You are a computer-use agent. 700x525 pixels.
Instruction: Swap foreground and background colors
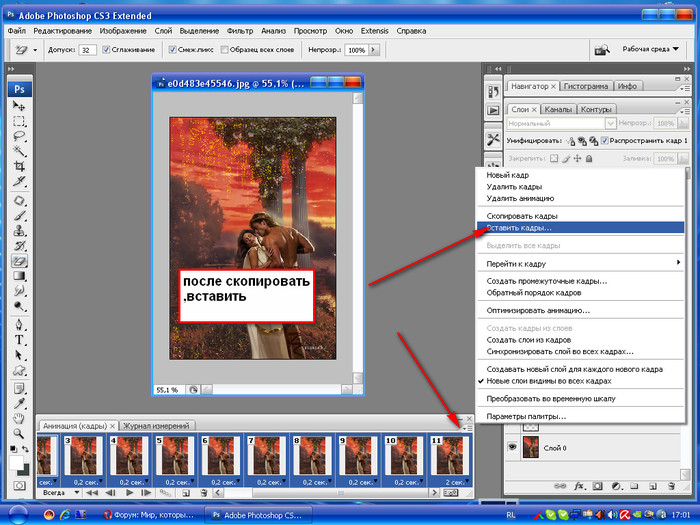coord(25,449)
